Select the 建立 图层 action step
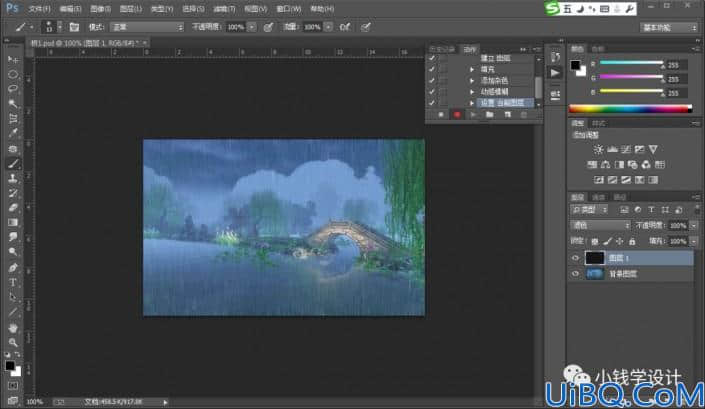The height and width of the screenshot is (409, 705). click(496, 58)
